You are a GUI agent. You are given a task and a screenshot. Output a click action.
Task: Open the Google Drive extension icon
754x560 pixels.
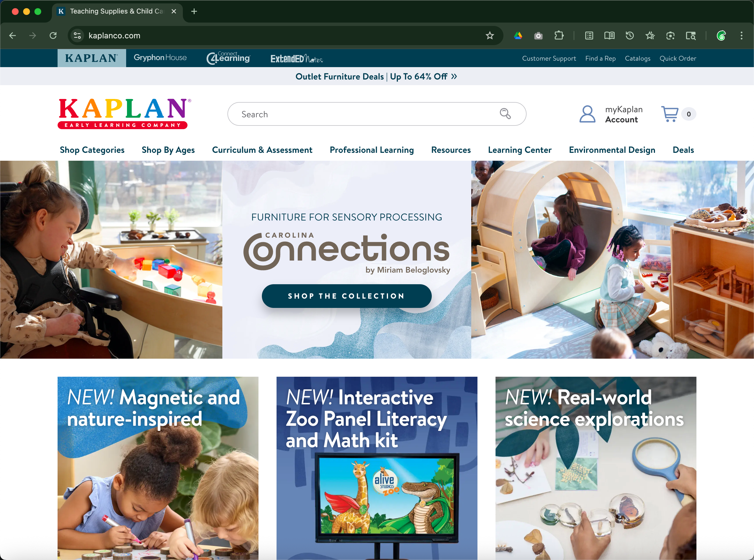click(x=518, y=36)
